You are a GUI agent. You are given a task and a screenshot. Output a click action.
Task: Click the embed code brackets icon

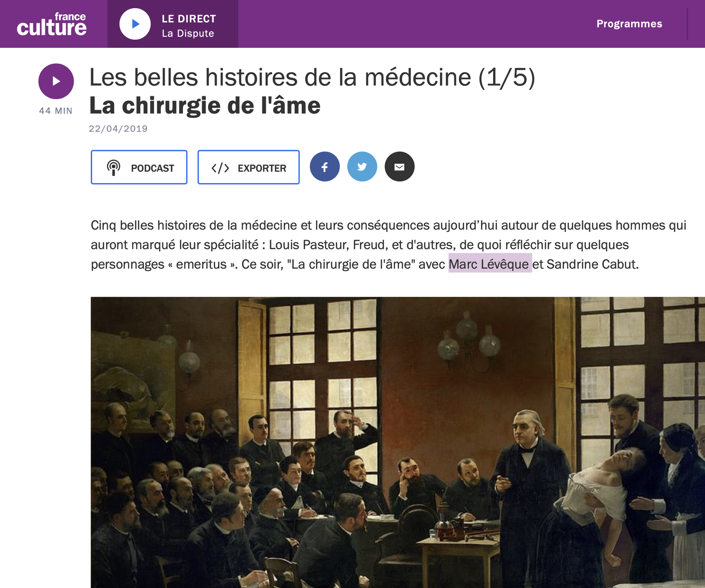[x=220, y=168]
